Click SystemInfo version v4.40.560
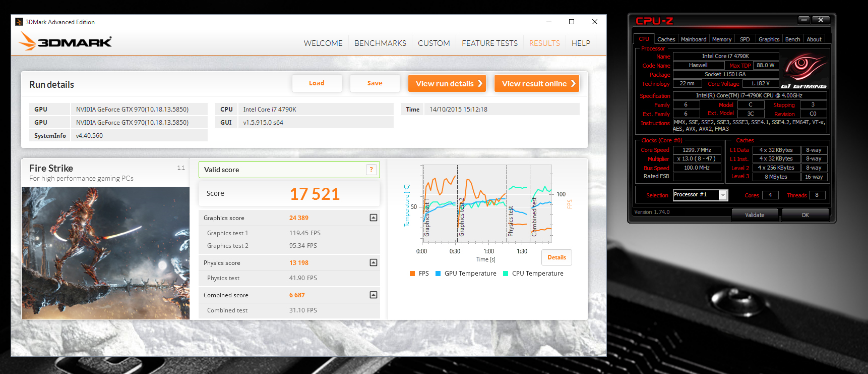This screenshot has width=868, height=374. 139,135
